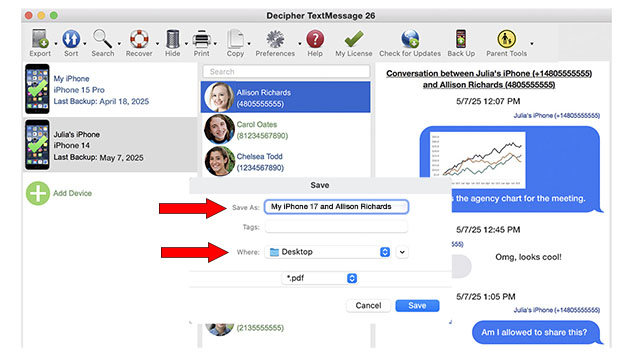
Task: Expand the Copy dropdown arrow
Action: click(249, 43)
